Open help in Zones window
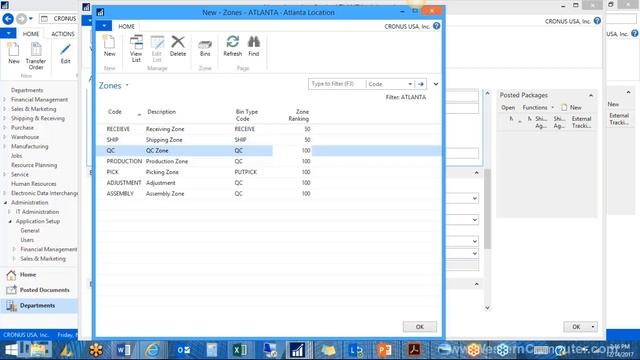640x360 pixels. (436, 26)
